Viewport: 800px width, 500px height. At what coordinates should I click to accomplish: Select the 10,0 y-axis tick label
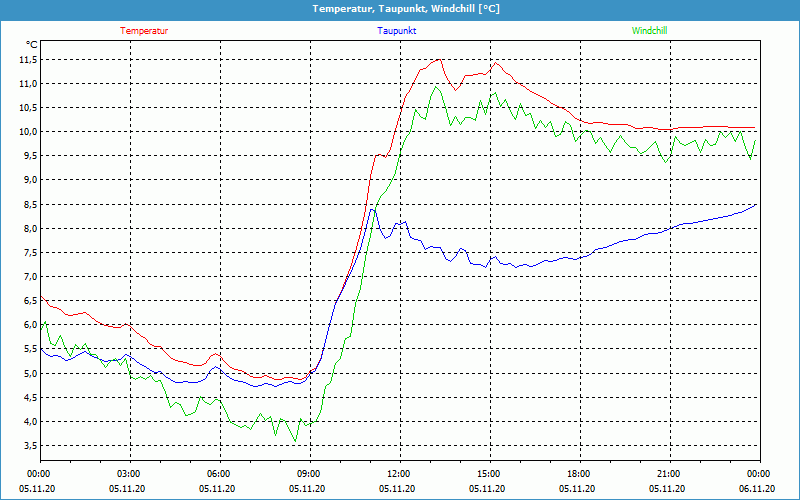(x=28, y=132)
